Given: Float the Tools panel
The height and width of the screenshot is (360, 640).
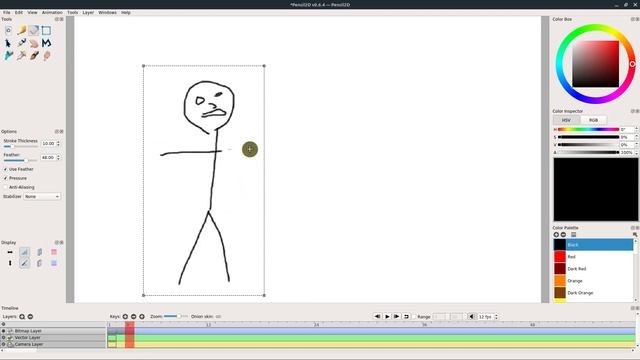Looking at the screenshot, I should click(57, 19).
